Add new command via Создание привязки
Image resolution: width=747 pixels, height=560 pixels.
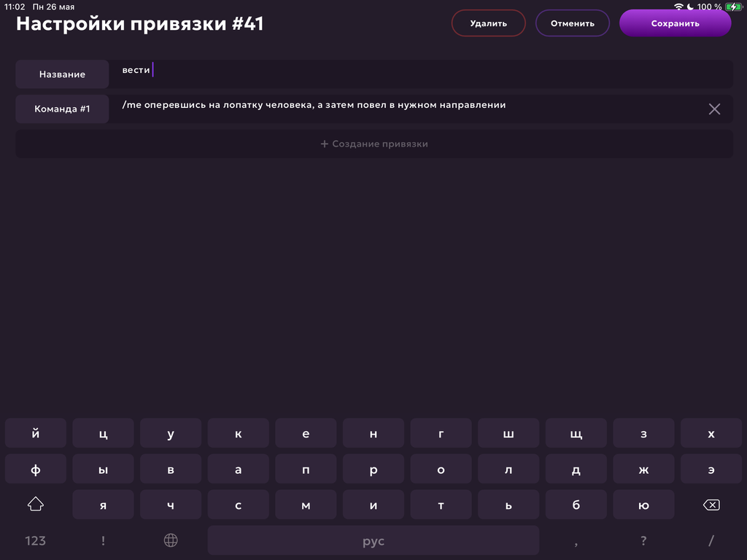(x=374, y=144)
